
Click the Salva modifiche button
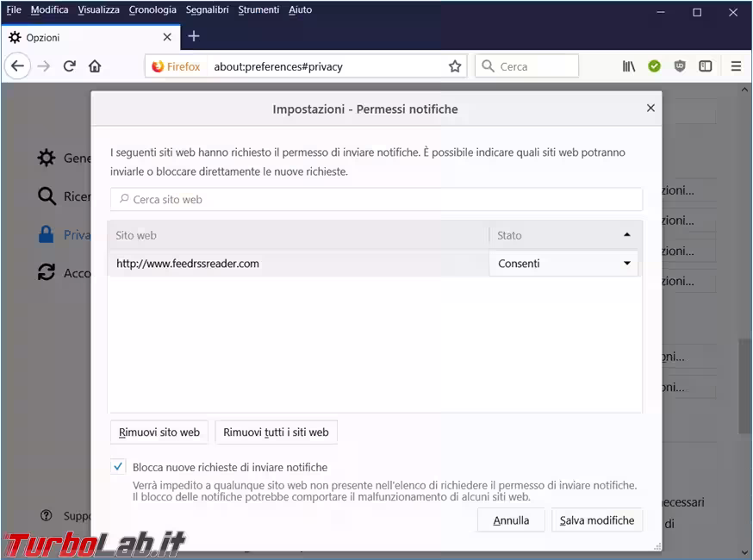coord(596,520)
